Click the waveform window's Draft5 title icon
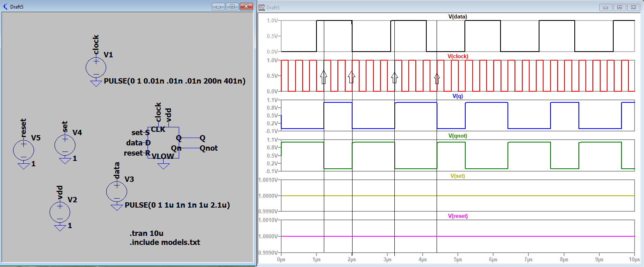The width and height of the screenshot is (644, 267). (x=262, y=7)
